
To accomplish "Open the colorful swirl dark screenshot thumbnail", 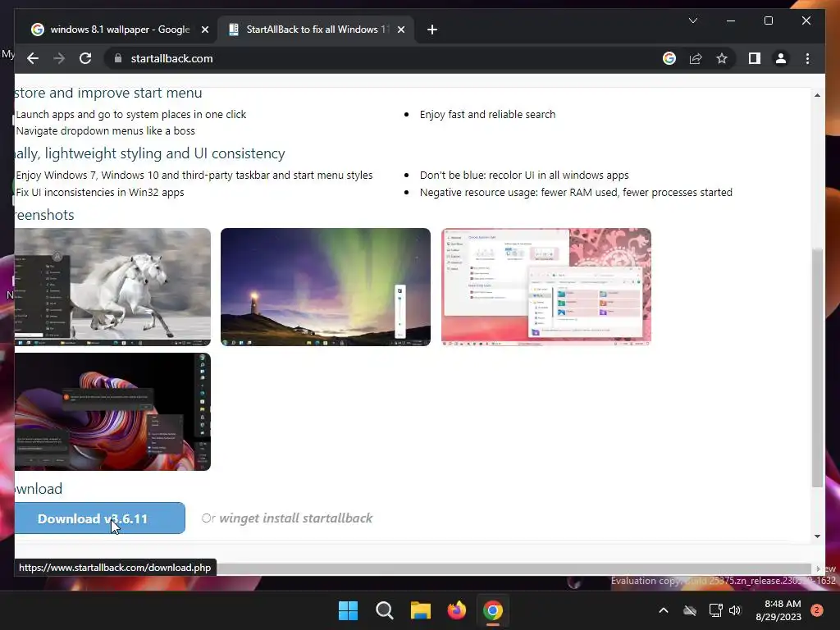I will pyautogui.click(x=112, y=412).
